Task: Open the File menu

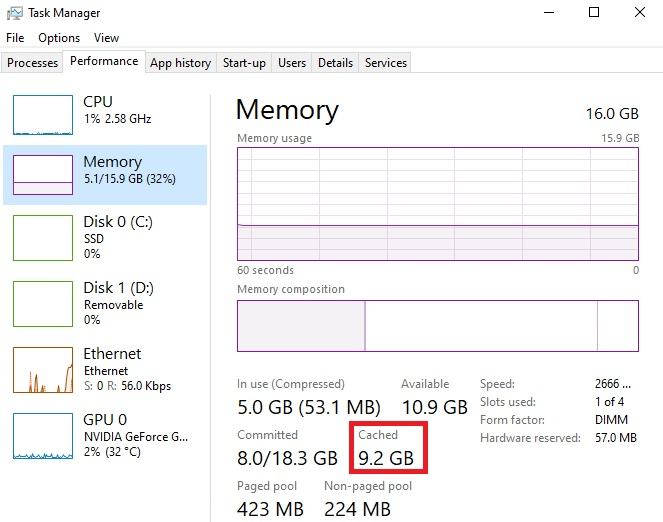Action: tap(15, 38)
